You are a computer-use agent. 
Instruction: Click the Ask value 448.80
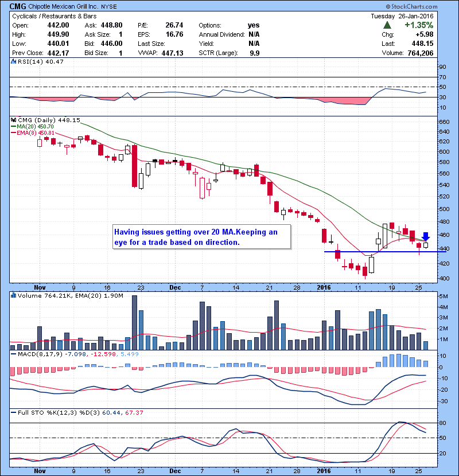(x=111, y=25)
